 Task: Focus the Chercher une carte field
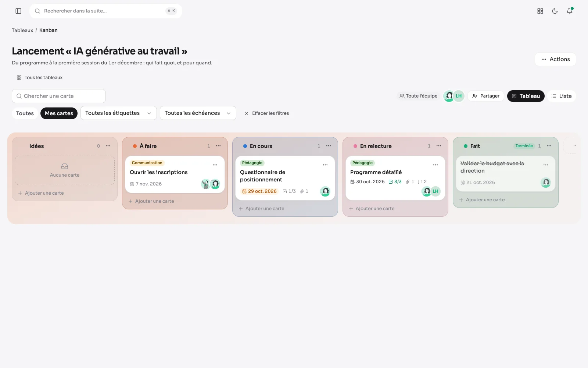pos(59,96)
